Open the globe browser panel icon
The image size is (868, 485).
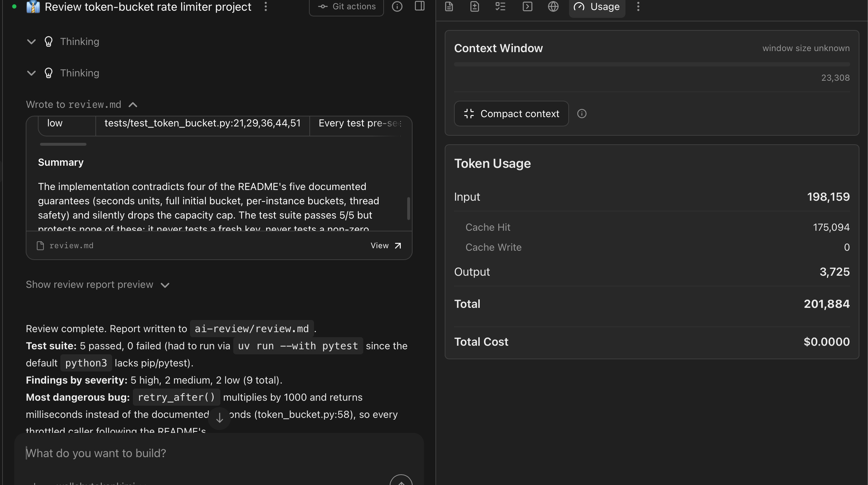point(553,6)
